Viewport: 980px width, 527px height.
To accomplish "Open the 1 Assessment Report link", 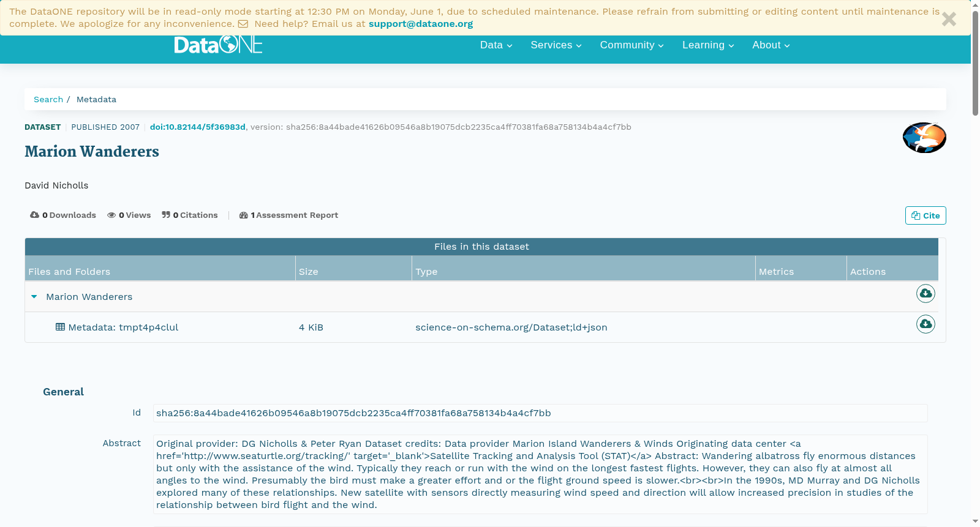I will (288, 215).
